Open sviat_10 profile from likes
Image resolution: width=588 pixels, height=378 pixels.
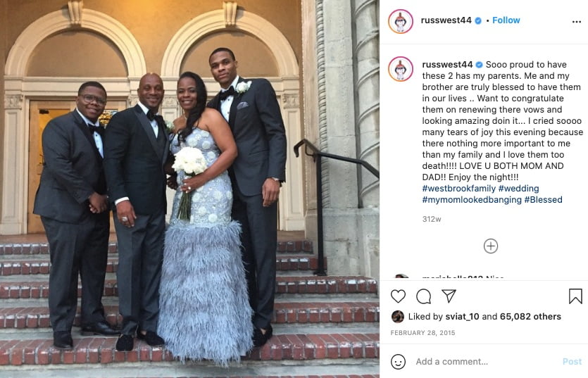(462, 317)
